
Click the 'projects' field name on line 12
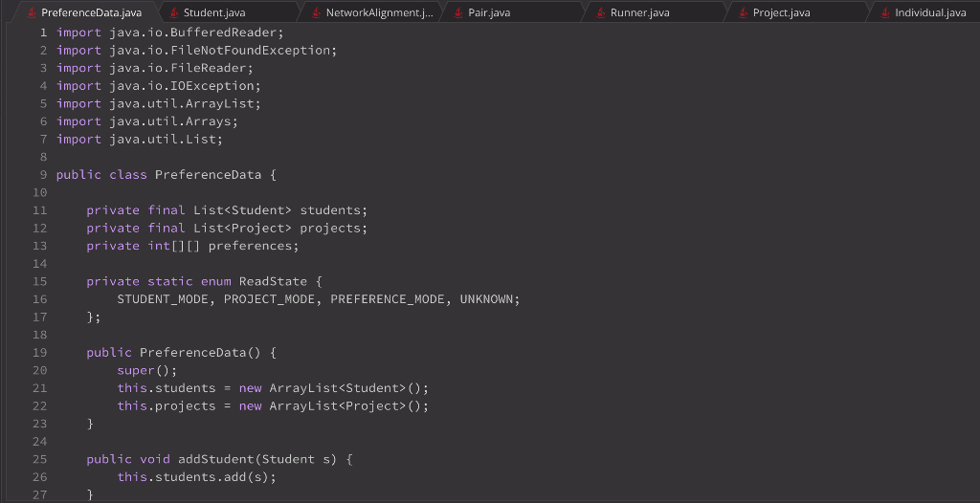pyautogui.click(x=330, y=228)
